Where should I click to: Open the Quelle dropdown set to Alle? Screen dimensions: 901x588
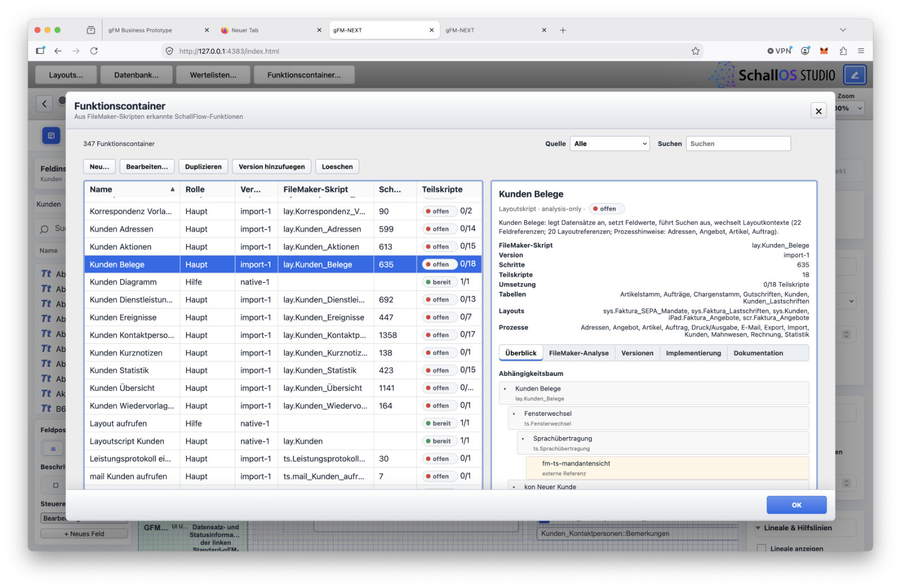click(x=610, y=143)
